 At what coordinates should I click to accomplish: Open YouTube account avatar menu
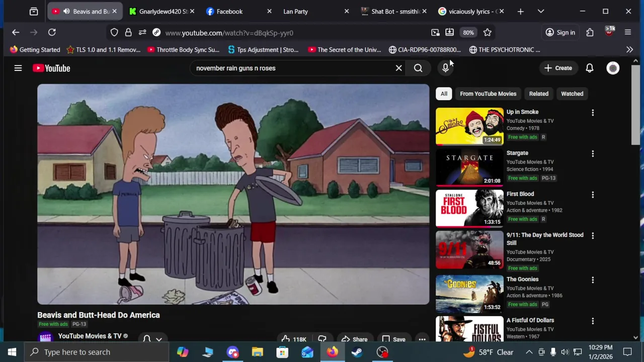tap(613, 68)
